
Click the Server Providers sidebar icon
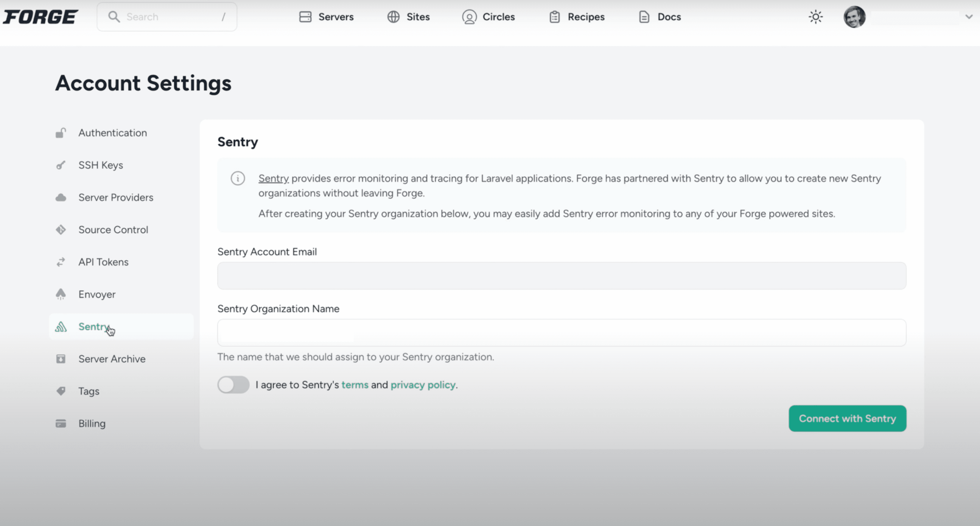click(61, 197)
